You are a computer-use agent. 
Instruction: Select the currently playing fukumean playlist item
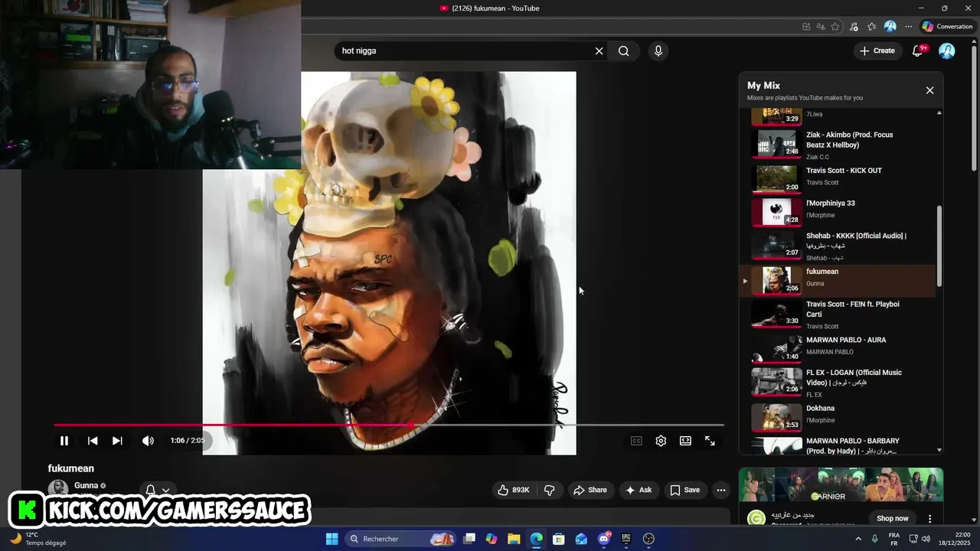click(x=838, y=280)
